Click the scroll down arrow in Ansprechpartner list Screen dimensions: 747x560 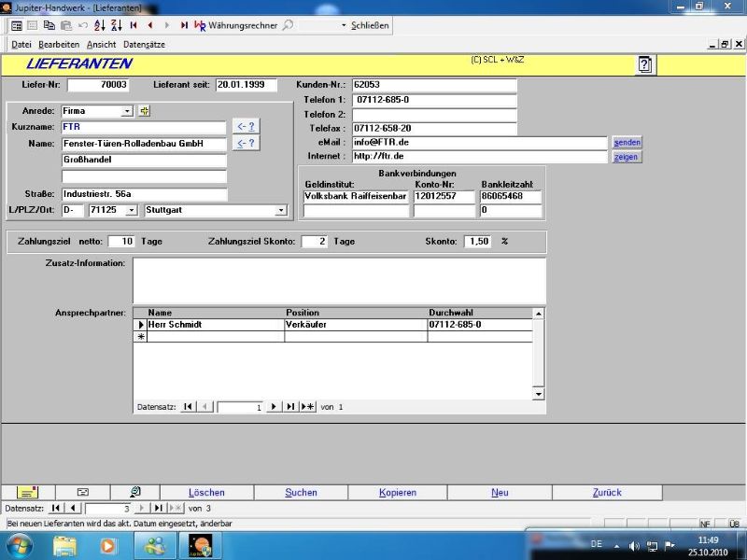pos(538,394)
